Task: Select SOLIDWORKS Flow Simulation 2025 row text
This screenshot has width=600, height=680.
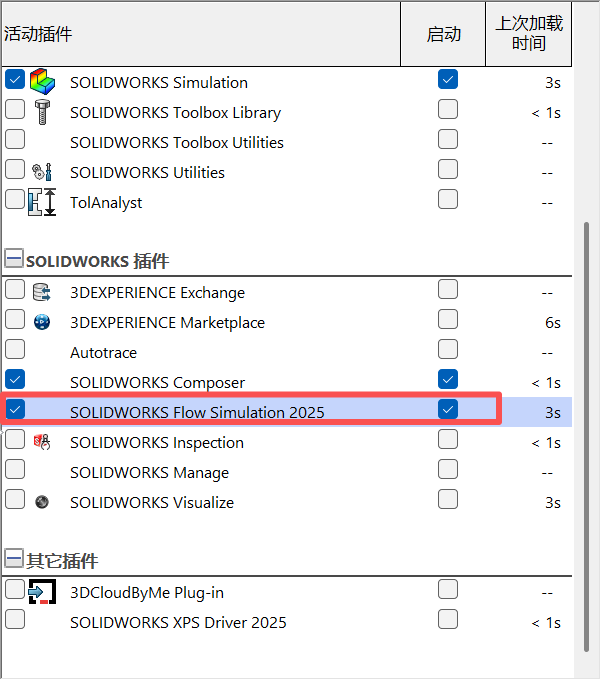Action: pos(197,412)
